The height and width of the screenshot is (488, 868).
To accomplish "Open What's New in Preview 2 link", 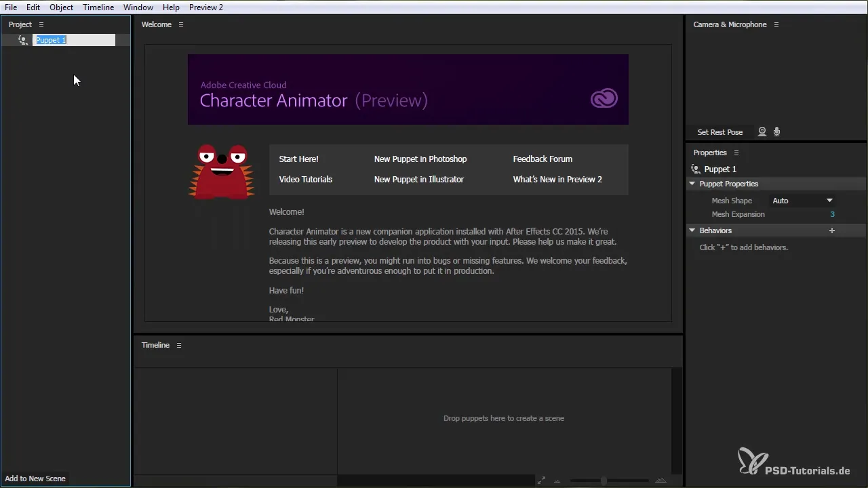I will 557,180.
